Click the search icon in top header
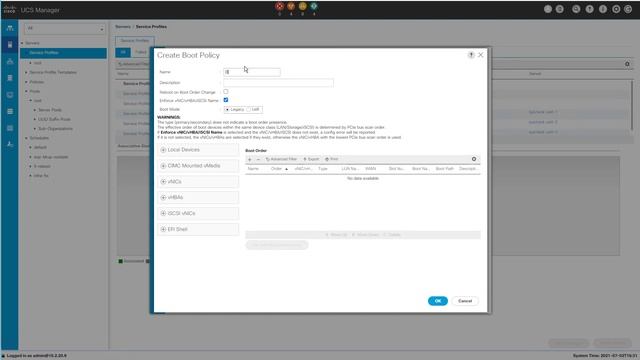Image resolution: width=640 pixels, height=360 pixels. [576, 9]
